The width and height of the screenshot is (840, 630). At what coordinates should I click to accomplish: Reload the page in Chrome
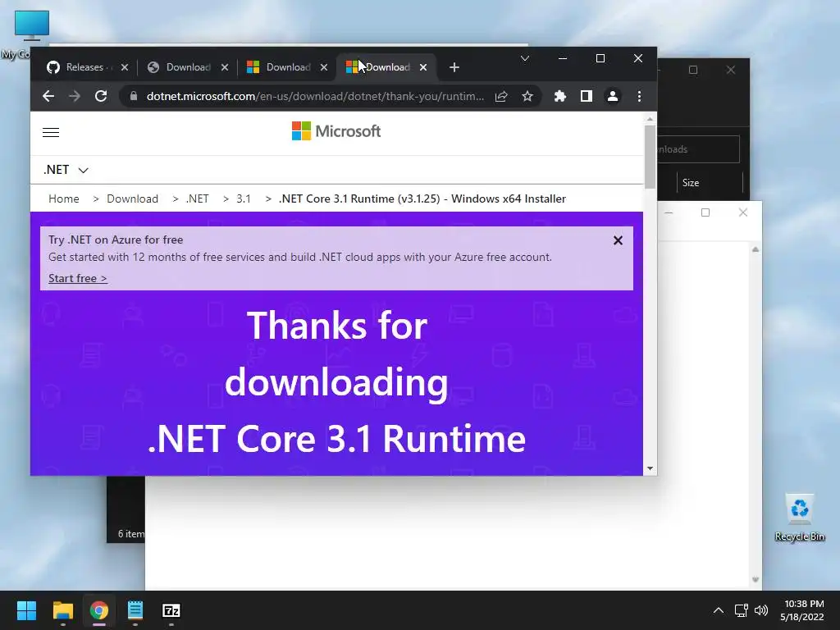click(101, 97)
